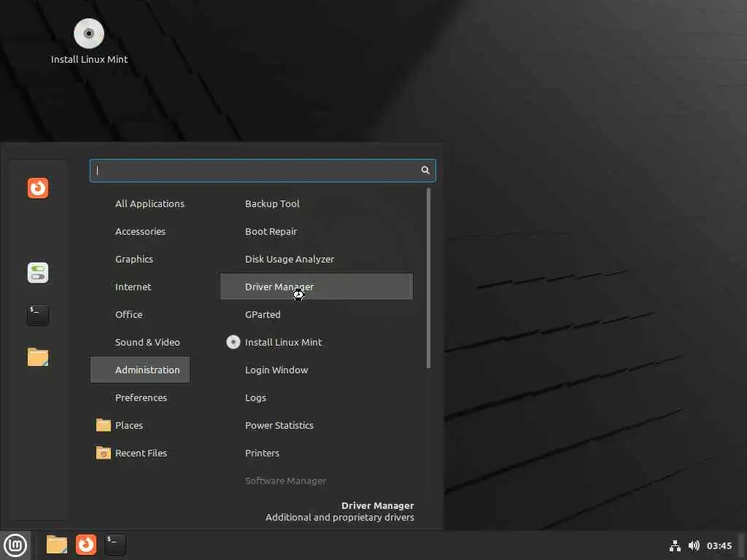Select the Graphics category
747x560 pixels.
pos(139,259)
